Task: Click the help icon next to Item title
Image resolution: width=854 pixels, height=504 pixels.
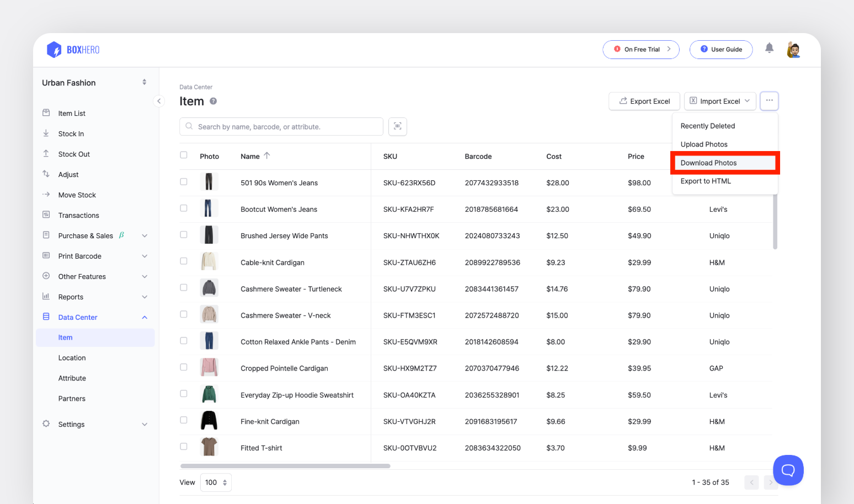Action: pos(213,101)
